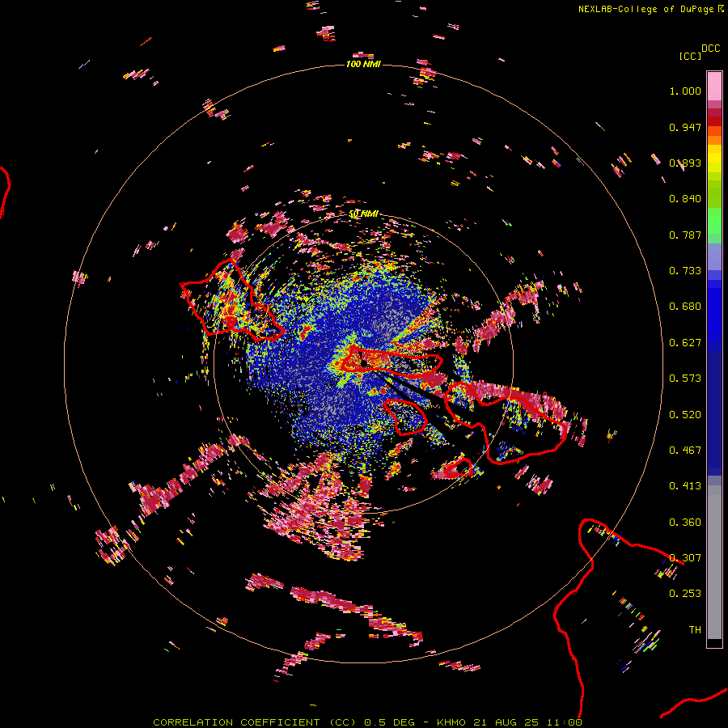This screenshot has width=728, height=728.
Task: Click the 100 NMI range ring label
Action: tap(363, 64)
